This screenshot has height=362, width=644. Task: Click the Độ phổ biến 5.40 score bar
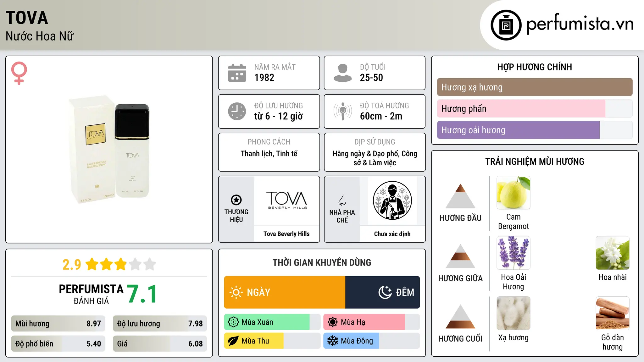(58, 344)
